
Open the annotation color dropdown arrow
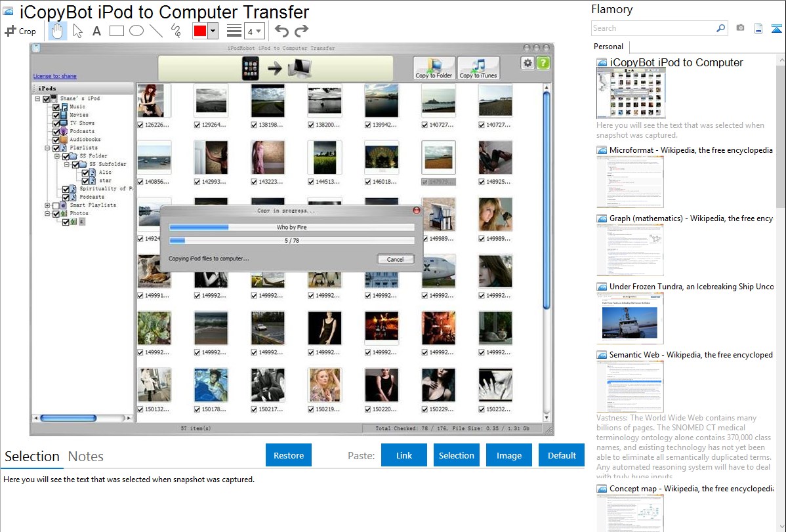213,31
